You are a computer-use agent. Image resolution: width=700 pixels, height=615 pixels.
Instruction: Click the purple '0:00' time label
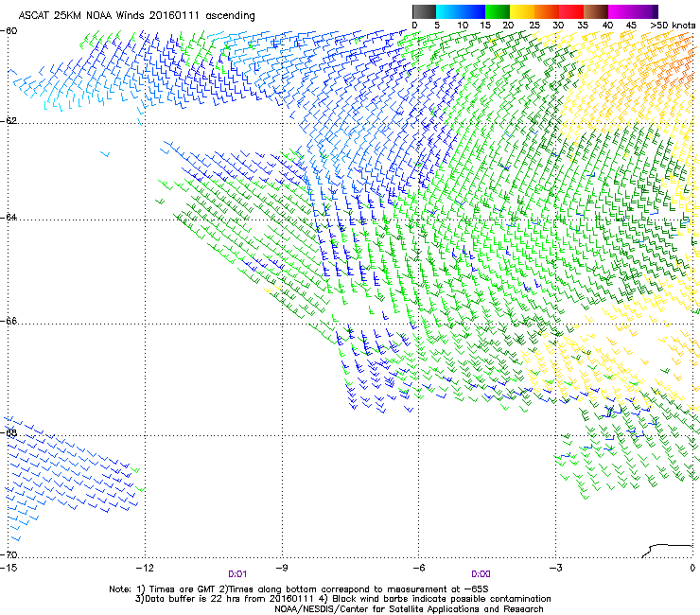[481, 574]
